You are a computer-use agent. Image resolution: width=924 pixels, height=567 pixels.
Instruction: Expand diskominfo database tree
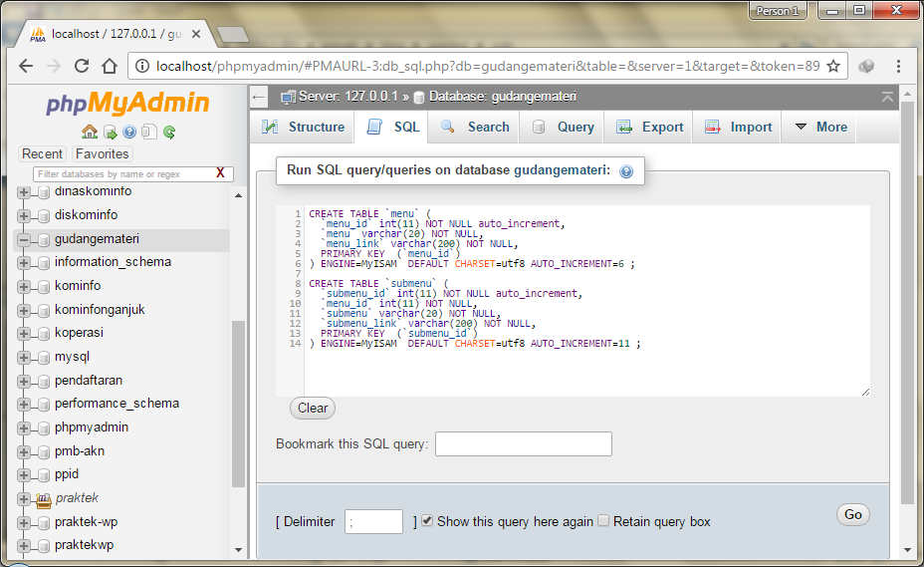pos(24,216)
